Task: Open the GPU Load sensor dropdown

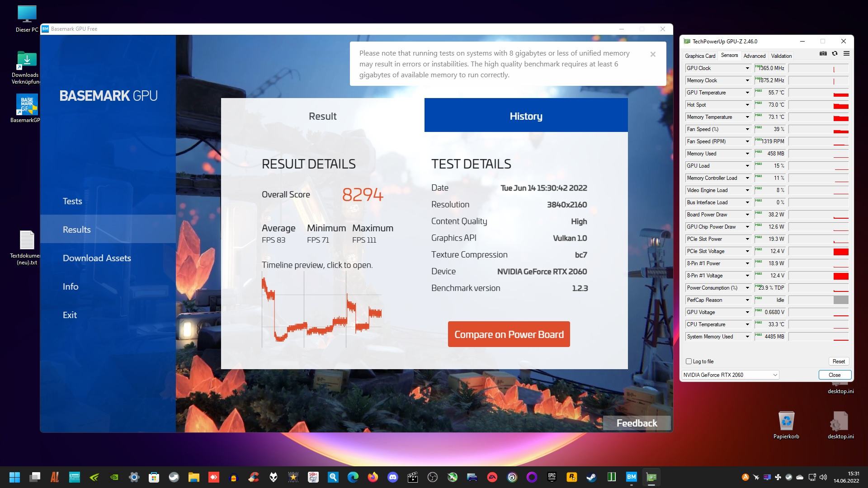Action: click(747, 166)
